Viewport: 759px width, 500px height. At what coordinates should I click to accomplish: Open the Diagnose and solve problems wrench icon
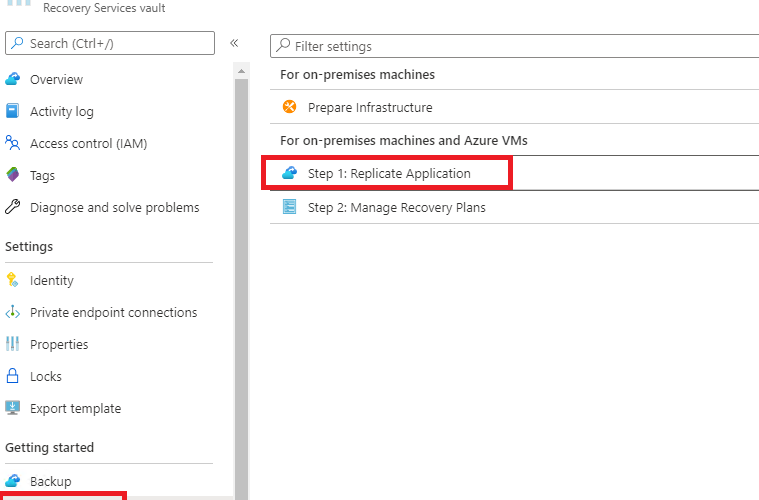click(x=13, y=207)
